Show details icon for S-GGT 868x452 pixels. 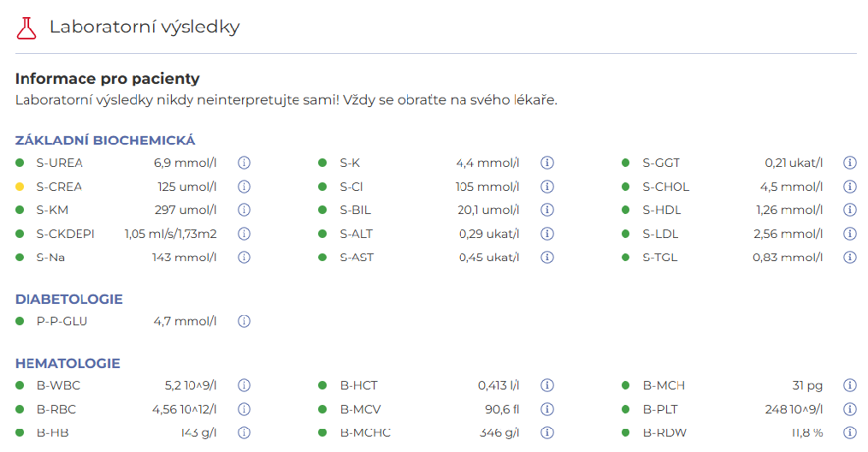[x=850, y=163]
